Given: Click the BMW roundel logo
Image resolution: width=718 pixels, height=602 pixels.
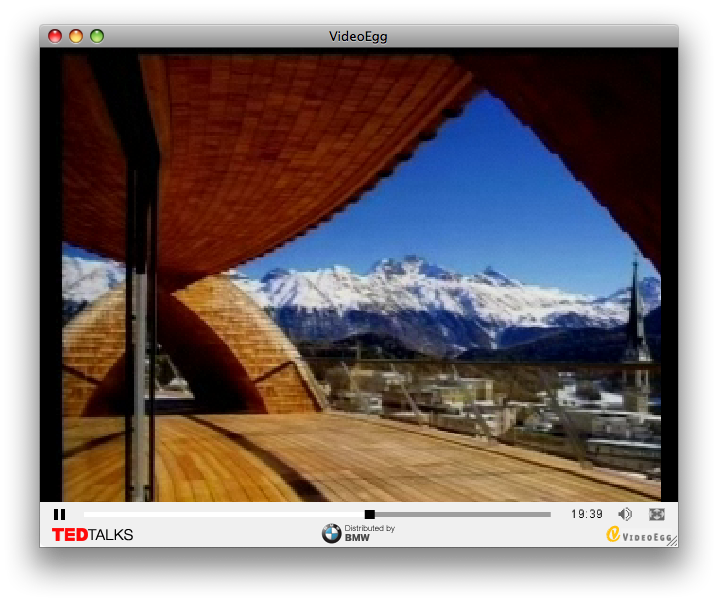Looking at the screenshot, I should click(x=331, y=534).
